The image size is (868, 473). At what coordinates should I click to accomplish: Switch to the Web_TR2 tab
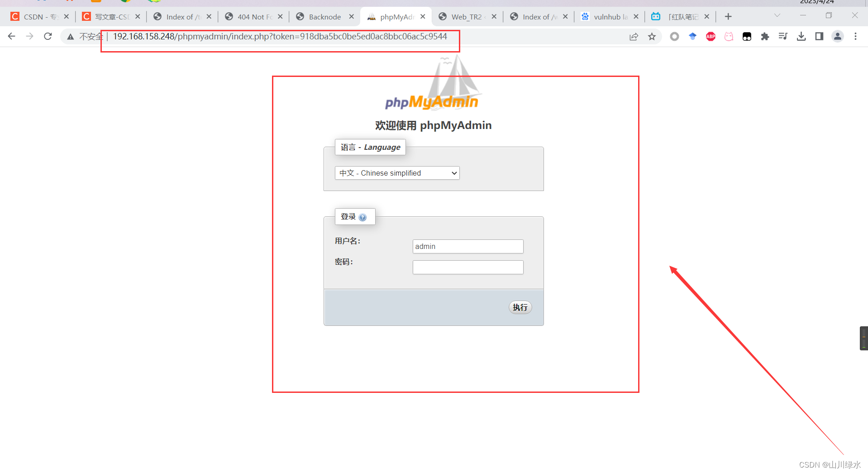coord(467,17)
